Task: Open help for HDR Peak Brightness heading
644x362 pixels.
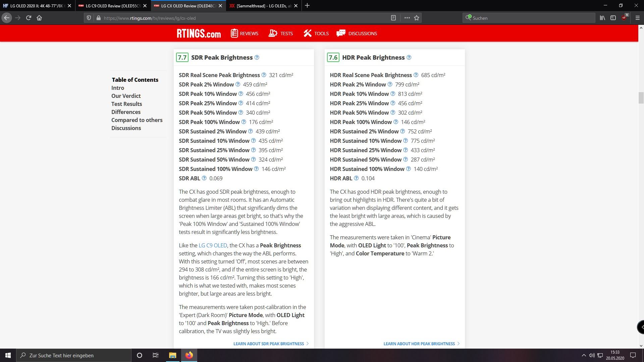Action: (409, 57)
